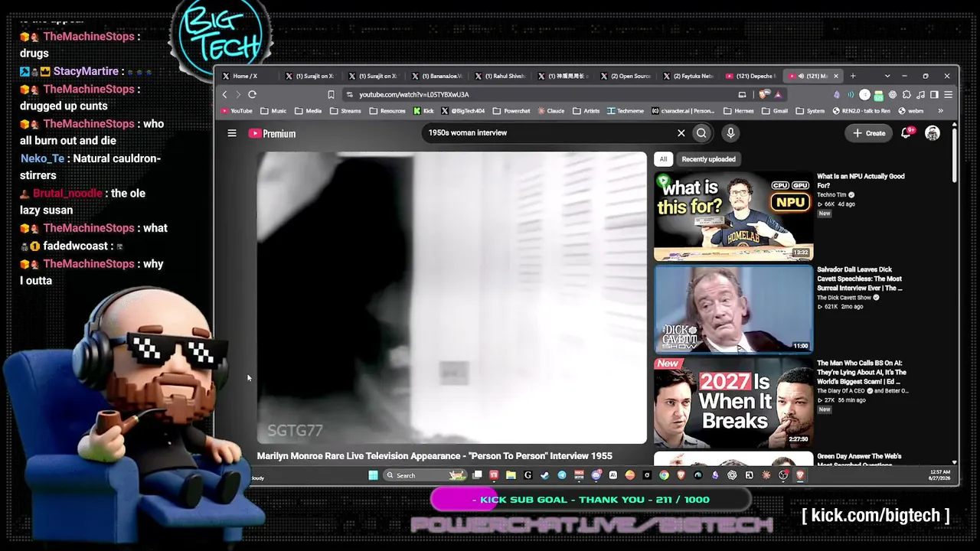Go back in browser history

(224, 94)
